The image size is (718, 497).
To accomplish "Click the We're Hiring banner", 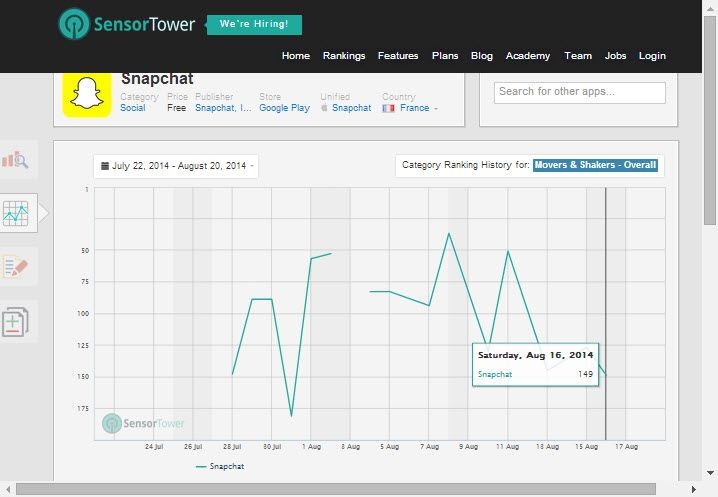I will tap(254, 24).
